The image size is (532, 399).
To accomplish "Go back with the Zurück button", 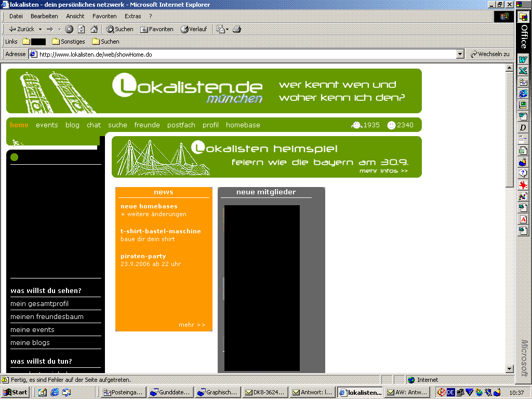I will pos(21,29).
